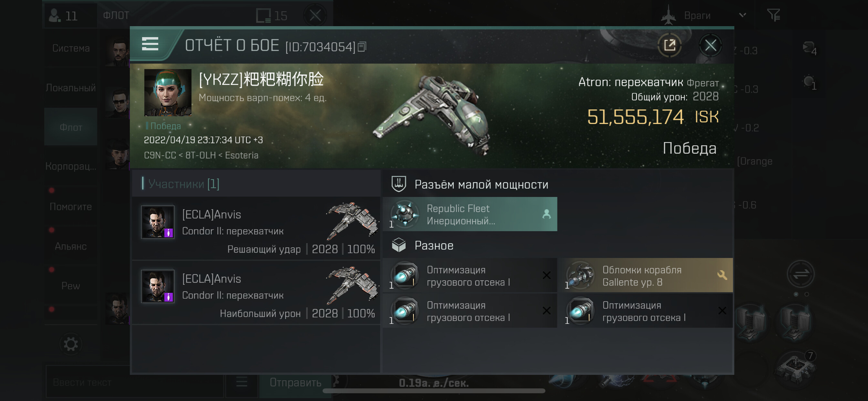Select the Альянс chat channel
The image size is (868, 401).
(x=71, y=246)
